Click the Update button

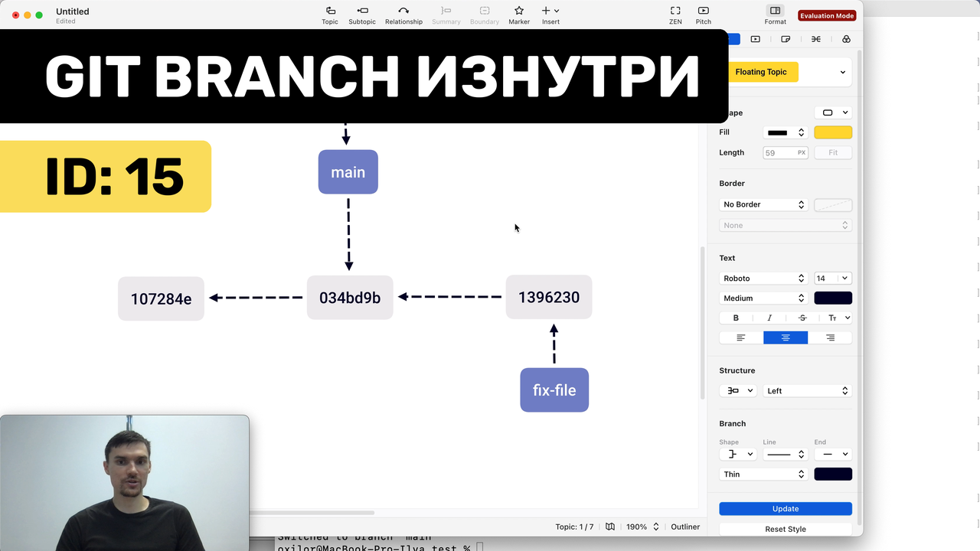[x=786, y=509]
